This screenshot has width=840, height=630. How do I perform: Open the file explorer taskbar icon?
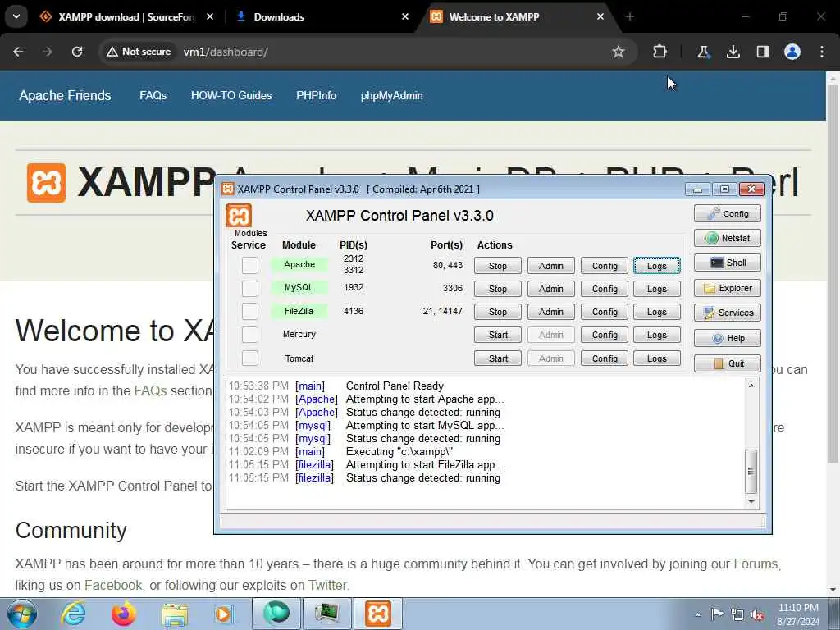point(175,614)
